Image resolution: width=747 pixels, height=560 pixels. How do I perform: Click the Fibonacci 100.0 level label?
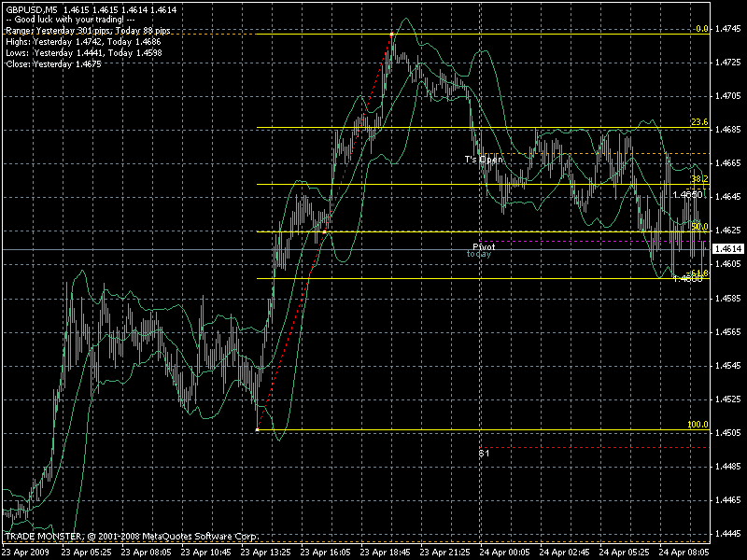[x=698, y=425]
